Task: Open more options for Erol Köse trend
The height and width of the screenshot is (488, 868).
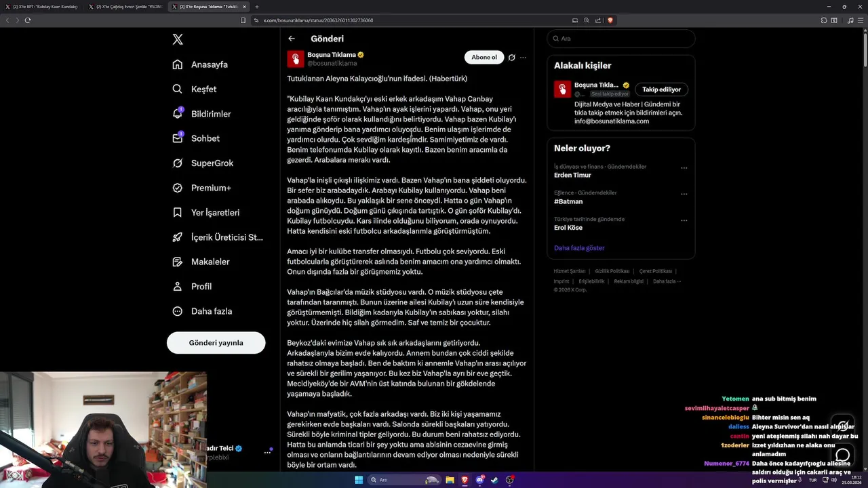Action: point(684,220)
